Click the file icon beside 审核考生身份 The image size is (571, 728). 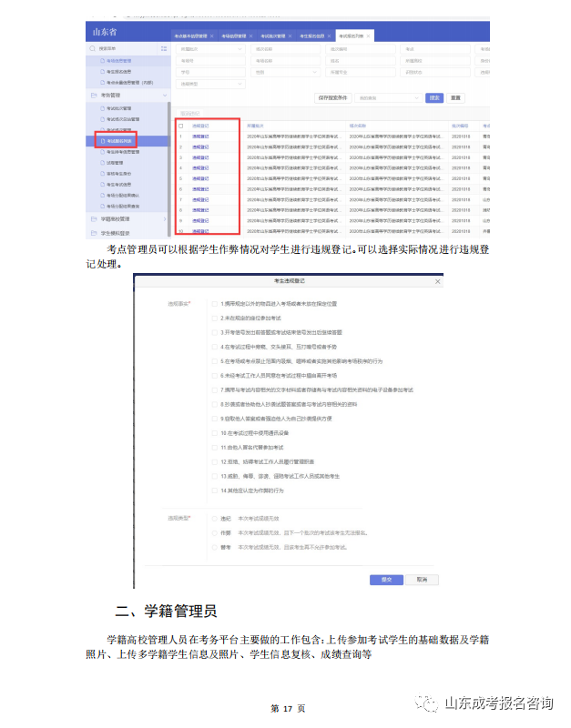[103, 174]
